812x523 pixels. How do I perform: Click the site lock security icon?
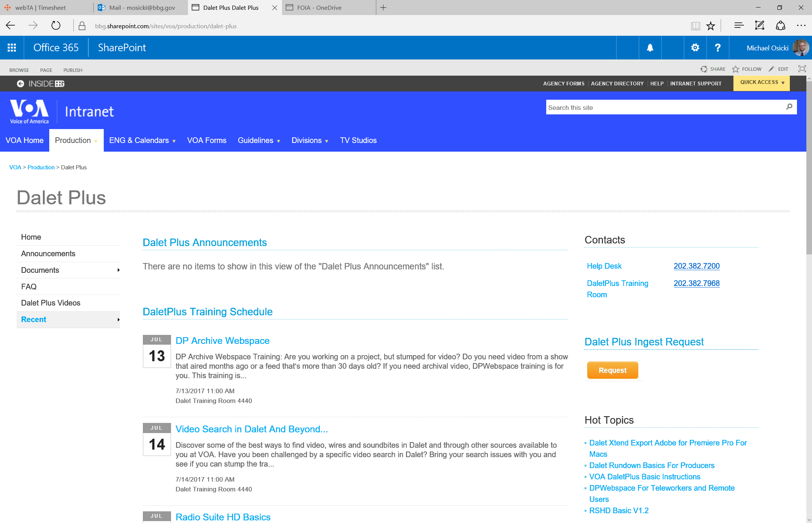(x=82, y=26)
